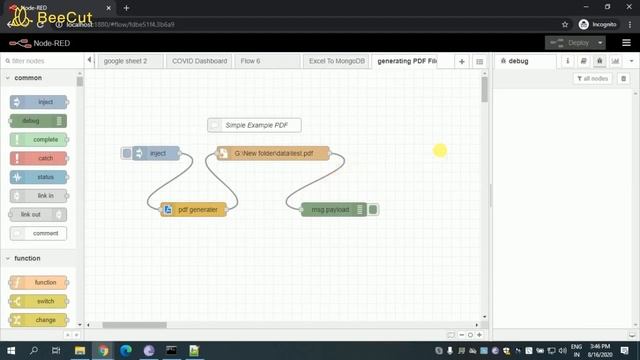This screenshot has height=360, width=640.
Task: Open the Deploy options dropdown arrow
Action: (600, 43)
